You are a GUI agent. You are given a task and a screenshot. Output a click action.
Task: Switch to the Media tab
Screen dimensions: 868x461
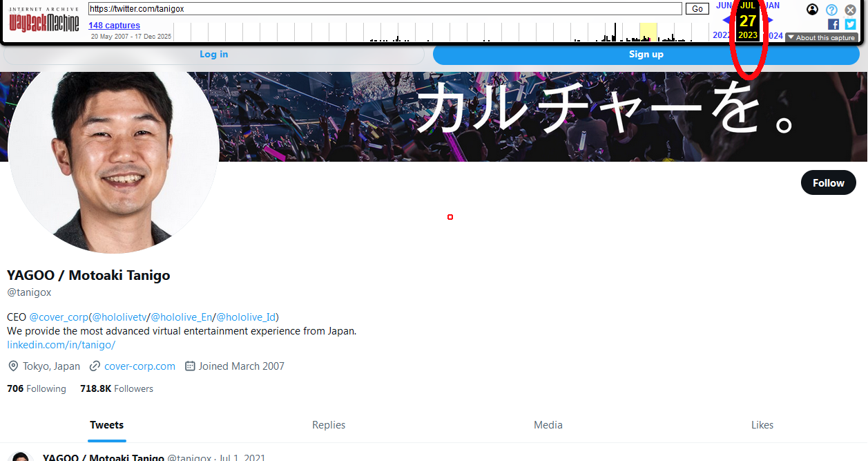548,425
